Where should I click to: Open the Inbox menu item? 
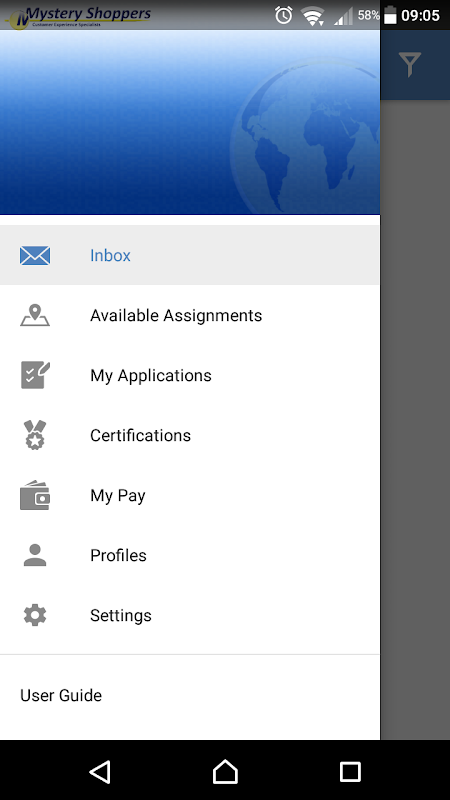(190, 255)
